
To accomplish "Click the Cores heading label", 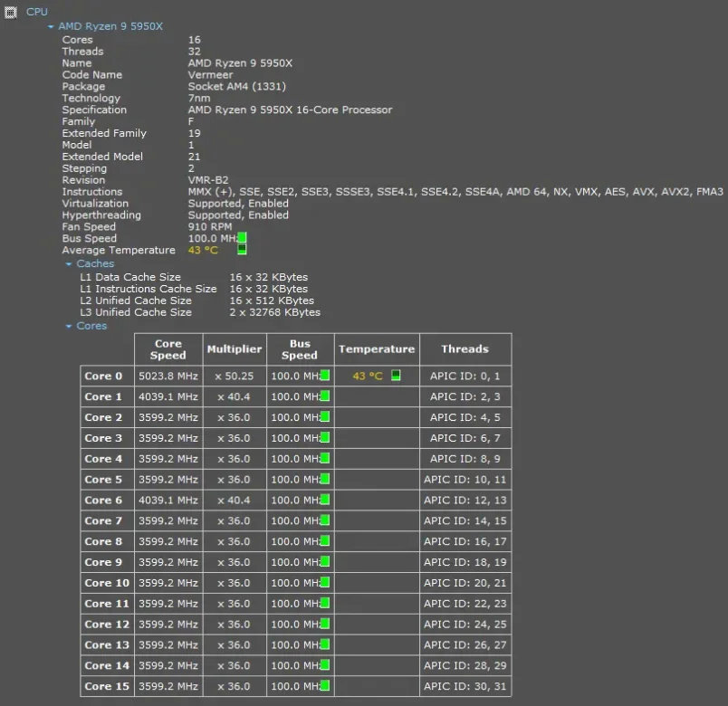I will tap(91, 326).
